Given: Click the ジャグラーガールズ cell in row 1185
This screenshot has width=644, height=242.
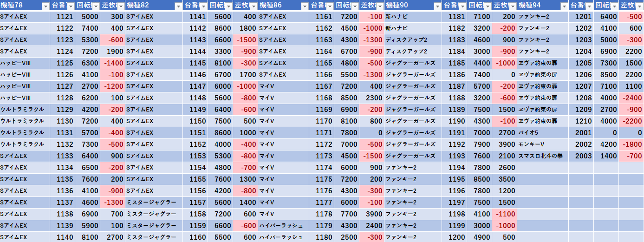Looking at the screenshot, I should (x=413, y=63).
